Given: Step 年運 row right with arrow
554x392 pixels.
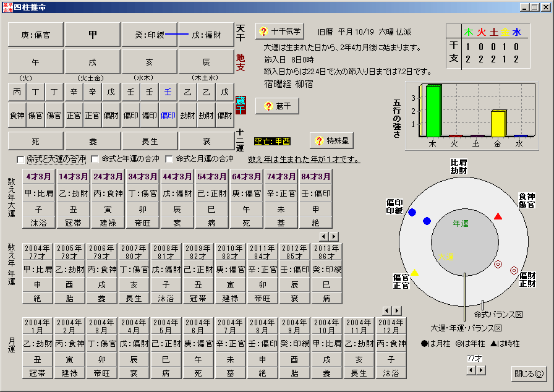Looking at the screenshot, I should tap(333, 236).
